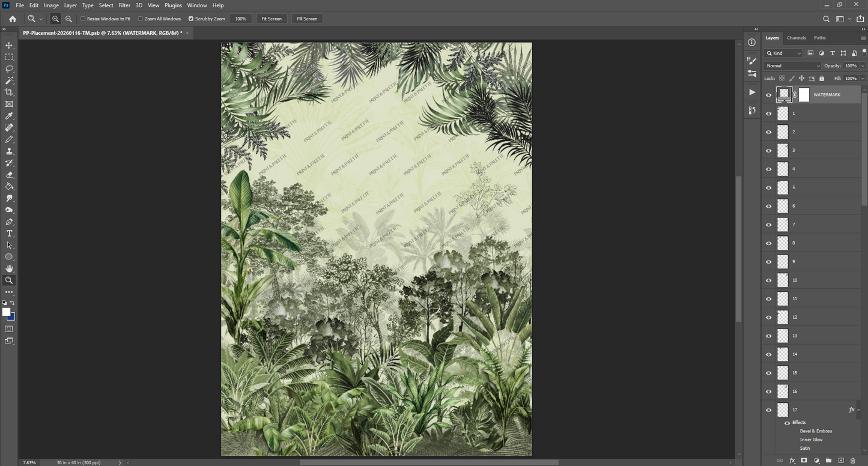Enable Resize Windows to Fit checkbox
Screen dimensions: 868x466
click(x=83, y=19)
